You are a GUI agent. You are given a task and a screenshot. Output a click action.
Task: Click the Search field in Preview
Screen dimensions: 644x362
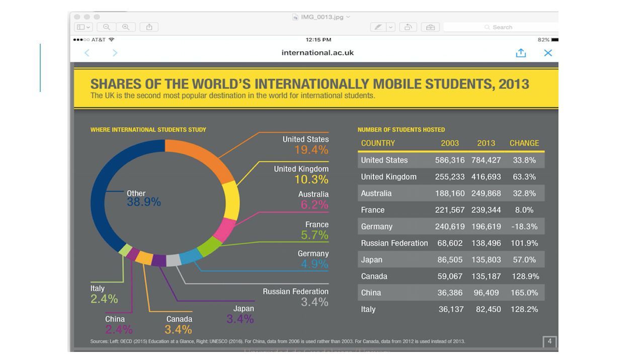(501, 27)
